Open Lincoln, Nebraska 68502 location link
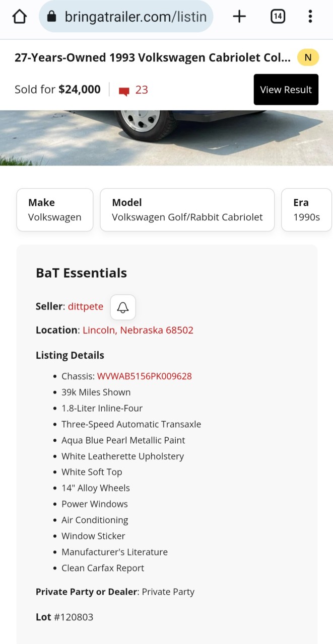Viewport: 333px width, 644px height. [x=138, y=331]
